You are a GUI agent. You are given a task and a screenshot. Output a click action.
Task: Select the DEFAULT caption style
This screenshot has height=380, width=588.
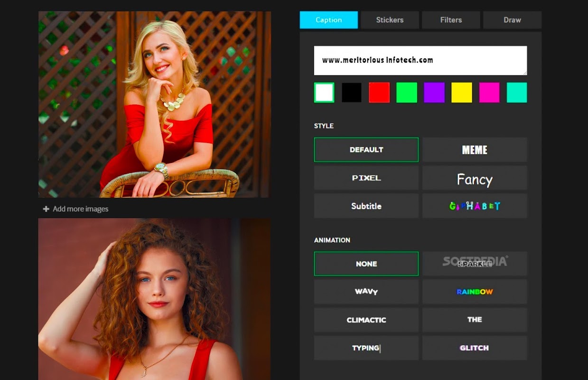coord(366,150)
